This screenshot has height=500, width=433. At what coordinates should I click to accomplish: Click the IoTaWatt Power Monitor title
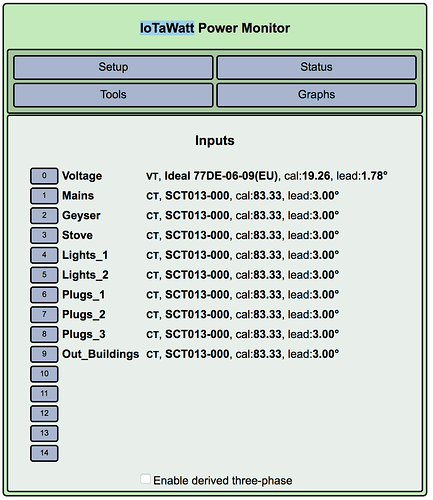pos(215,28)
